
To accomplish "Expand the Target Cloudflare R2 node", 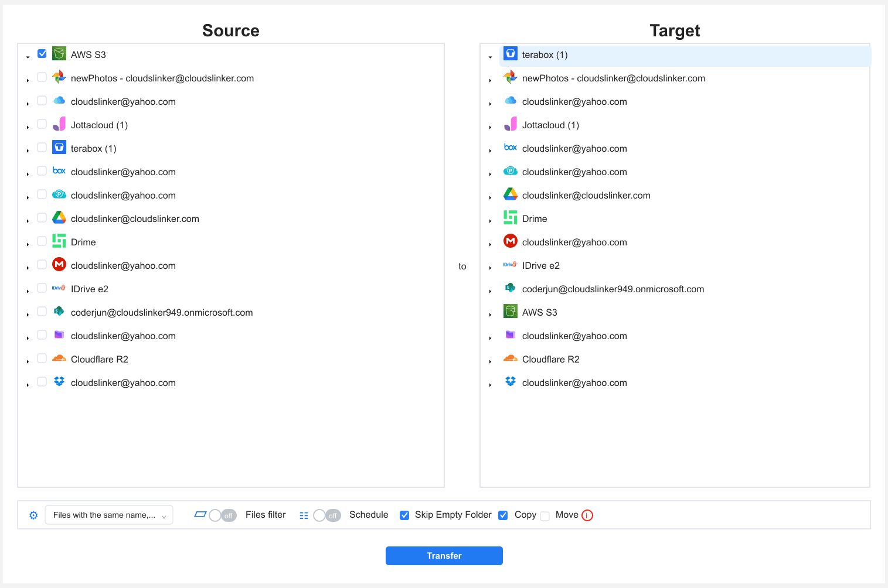I will point(490,361).
